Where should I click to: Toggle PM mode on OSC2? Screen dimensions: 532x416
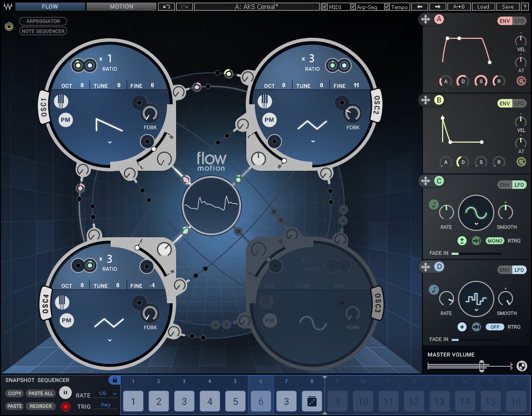tap(269, 120)
